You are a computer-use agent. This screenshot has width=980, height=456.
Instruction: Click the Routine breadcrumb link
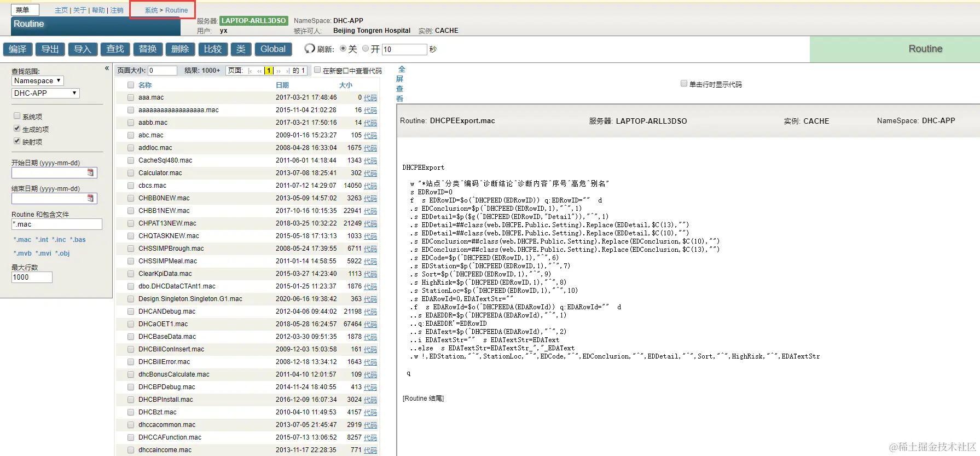click(x=176, y=10)
